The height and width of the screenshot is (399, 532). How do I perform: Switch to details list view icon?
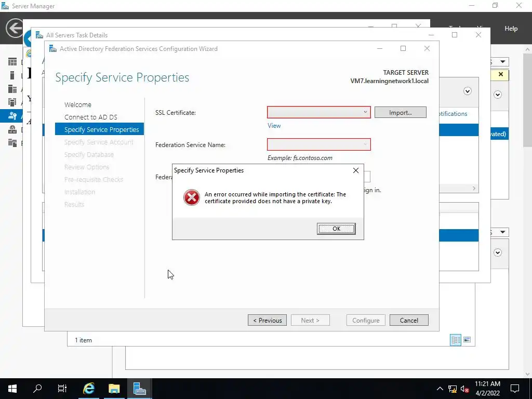pos(455,340)
